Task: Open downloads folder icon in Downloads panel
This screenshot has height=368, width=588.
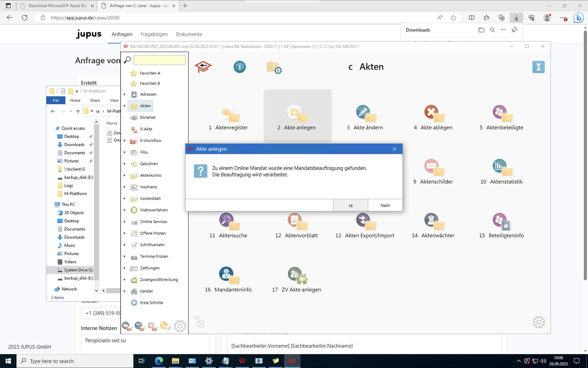Action: pos(481,30)
